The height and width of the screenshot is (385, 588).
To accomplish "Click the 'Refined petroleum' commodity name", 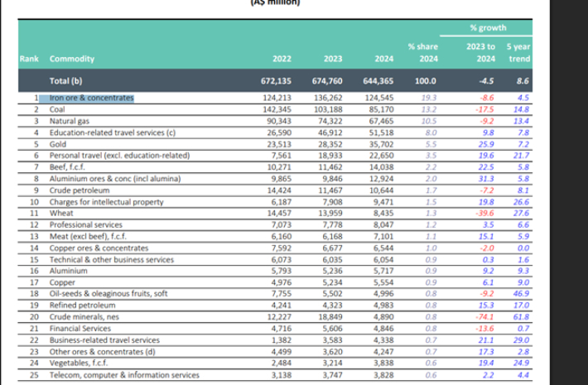I will click(83, 306).
